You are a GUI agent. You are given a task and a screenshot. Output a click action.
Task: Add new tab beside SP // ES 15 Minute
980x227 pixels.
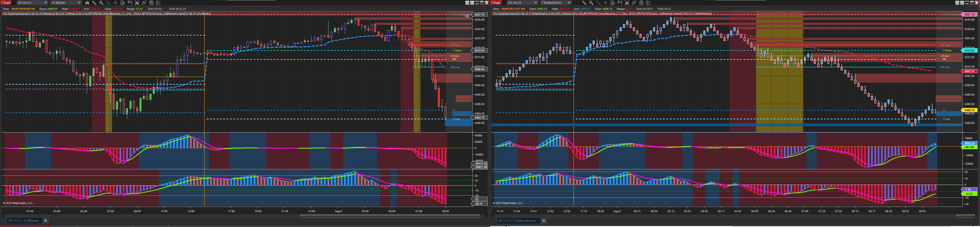[46, 221]
